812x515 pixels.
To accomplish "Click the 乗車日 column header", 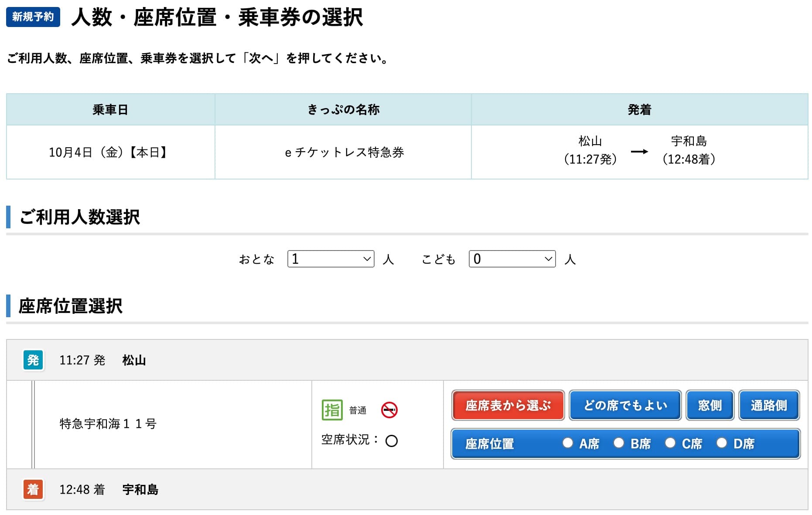I will point(110,109).
